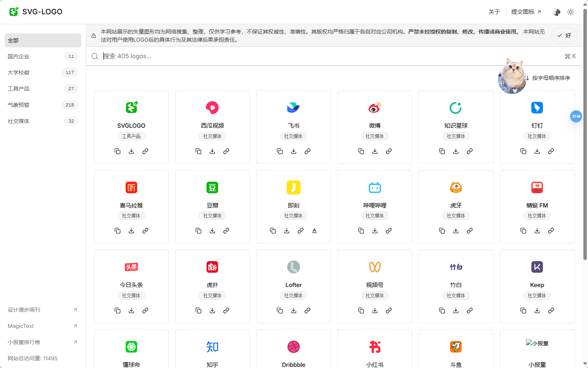Image resolution: width=588 pixels, height=368 pixels.
Task: Select the 气象预警 category
Action: [x=43, y=105]
